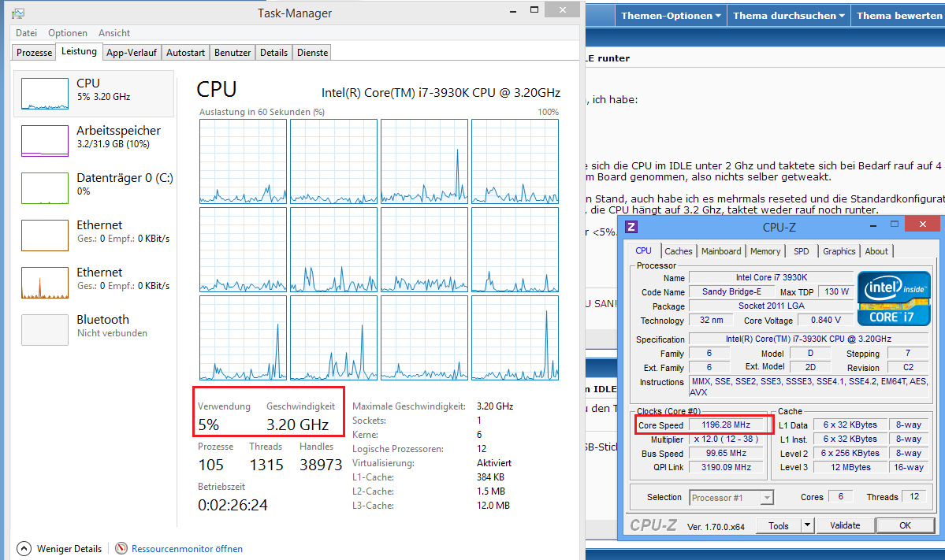Minimize the Task-Manager window

[x=513, y=11]
